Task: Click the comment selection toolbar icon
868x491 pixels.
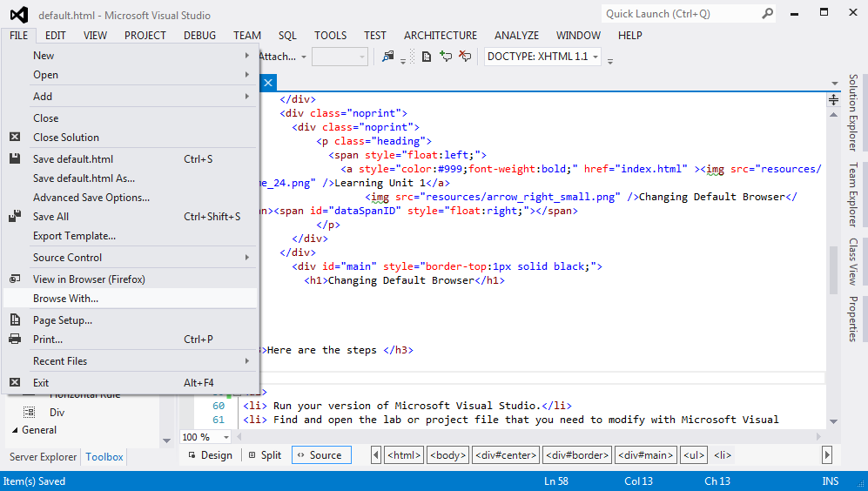Action: 446,57
